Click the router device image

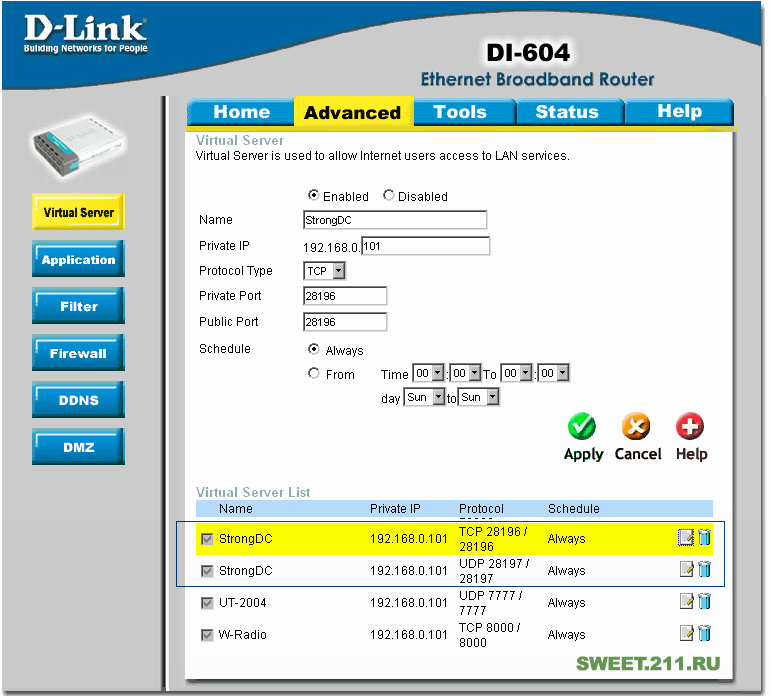click(x=79, y=146)
